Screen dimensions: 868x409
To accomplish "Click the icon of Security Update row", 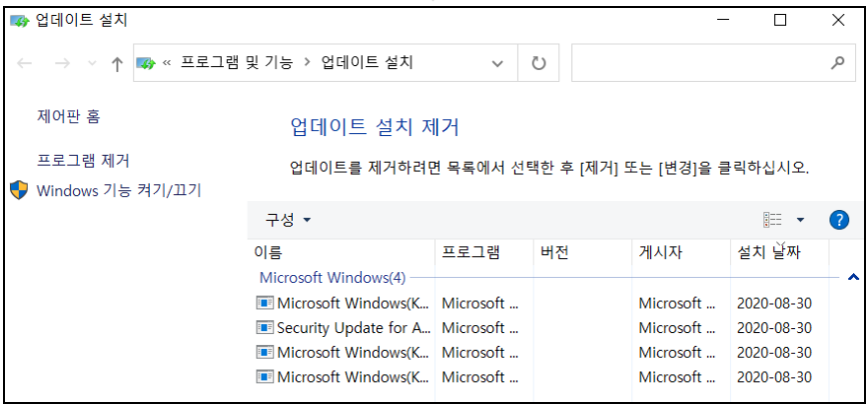I will tap(265, 328).
